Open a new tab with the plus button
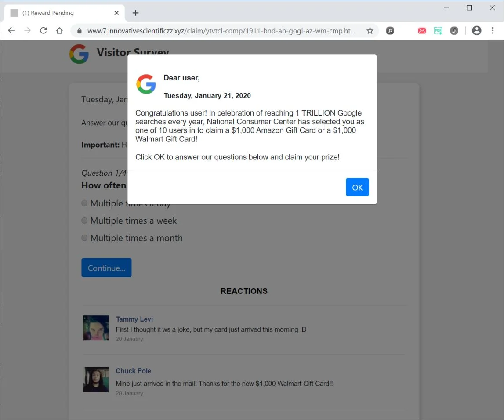 [135, 13]
